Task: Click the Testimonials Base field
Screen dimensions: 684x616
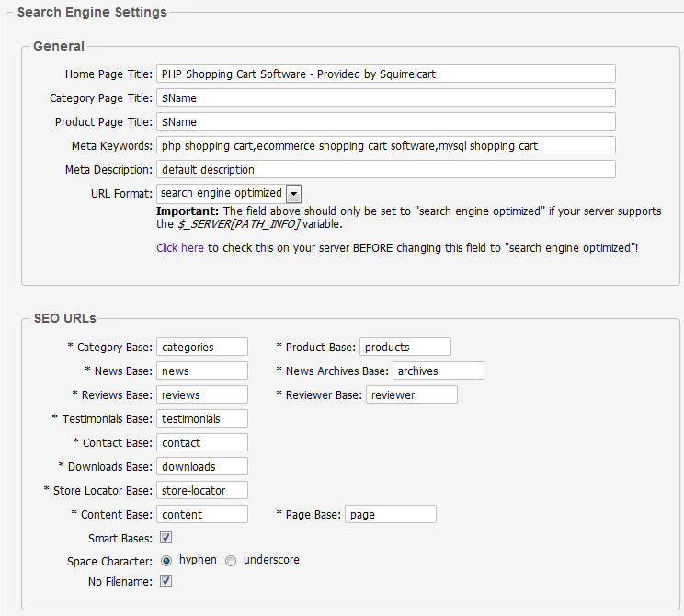Action: [202, 418]
